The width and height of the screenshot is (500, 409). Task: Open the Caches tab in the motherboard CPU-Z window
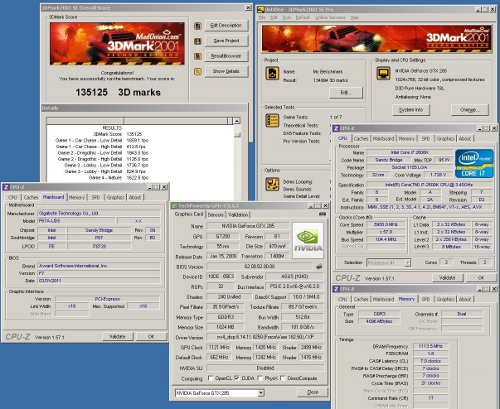point(31,197)
